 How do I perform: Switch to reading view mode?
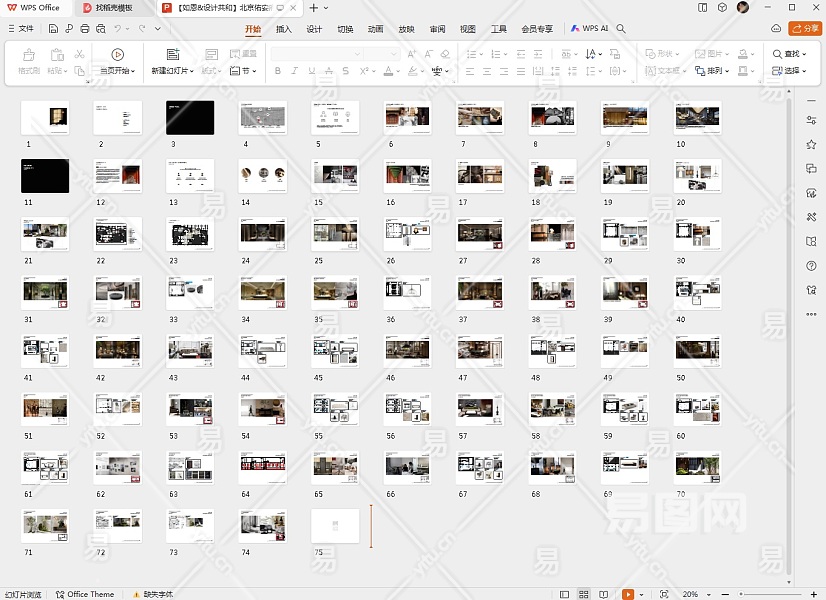tap(604, 594)
